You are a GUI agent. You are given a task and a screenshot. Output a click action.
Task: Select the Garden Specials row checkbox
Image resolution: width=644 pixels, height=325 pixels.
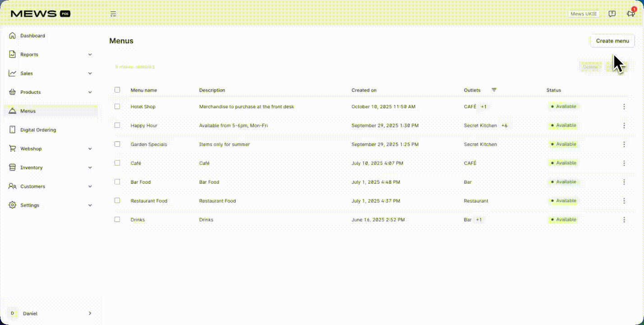tap(117, 144)
